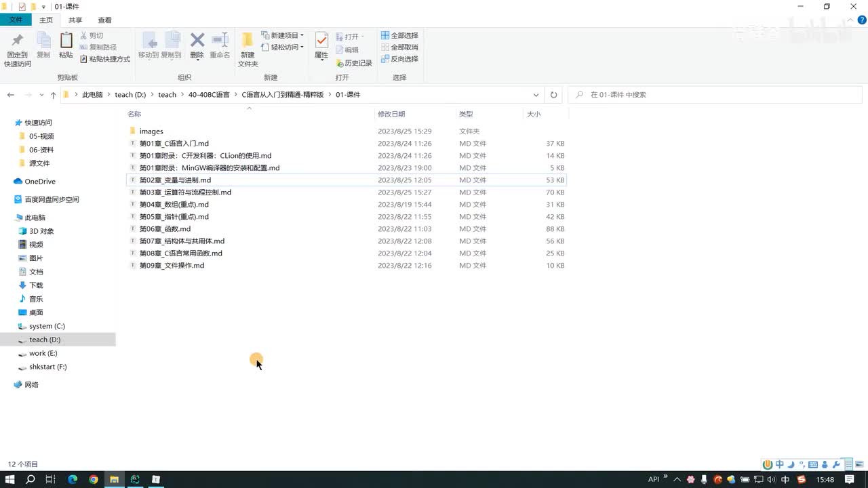
Task: Select 05-视频 in Quick Access
Action: pyautogui.click(x=41, y=136)
